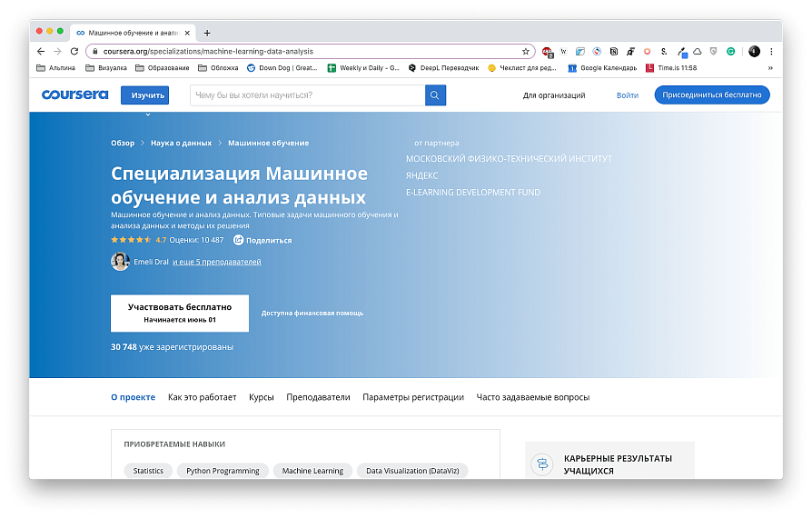The width and height of the screenshot is (812, 518).
Task: Open the DeepL Переводчик bookmark
Action: pyautogui.click(x=444, y=68)
